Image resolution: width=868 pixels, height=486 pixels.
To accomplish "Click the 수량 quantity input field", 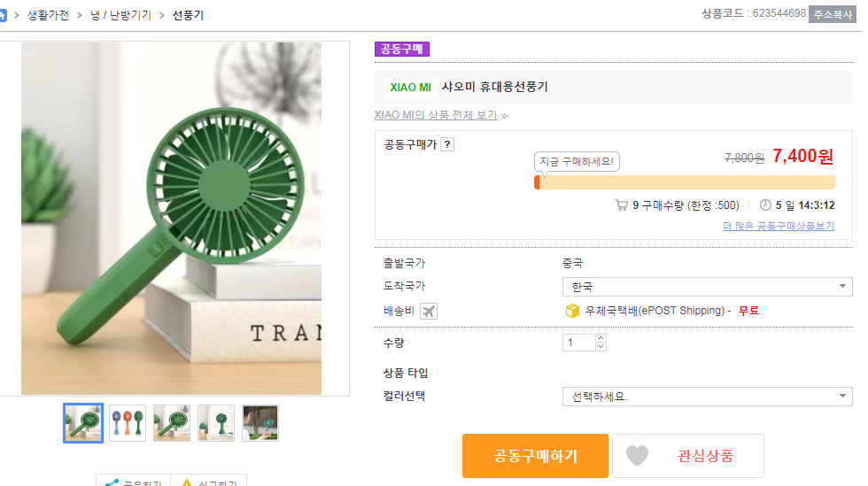I will tap(578, 343).
